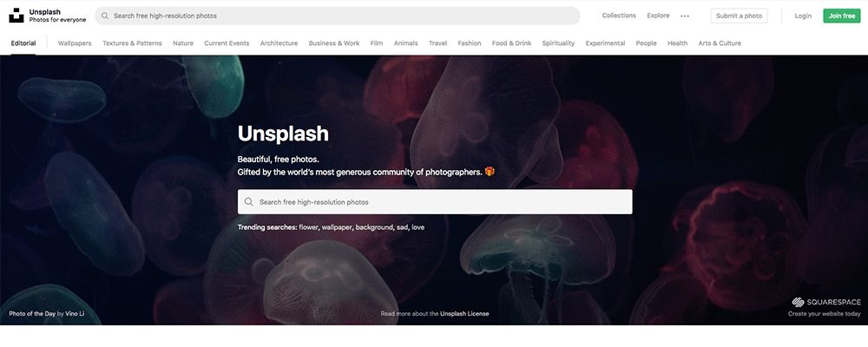
Task: Click the magnifier icon in hero search box
Action: (x=248, y=202)
